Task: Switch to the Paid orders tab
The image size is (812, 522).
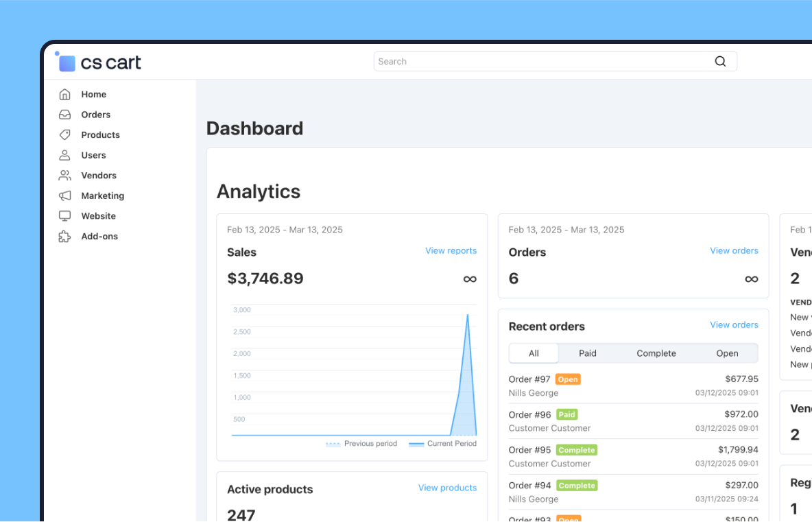Action: point(587,353)
